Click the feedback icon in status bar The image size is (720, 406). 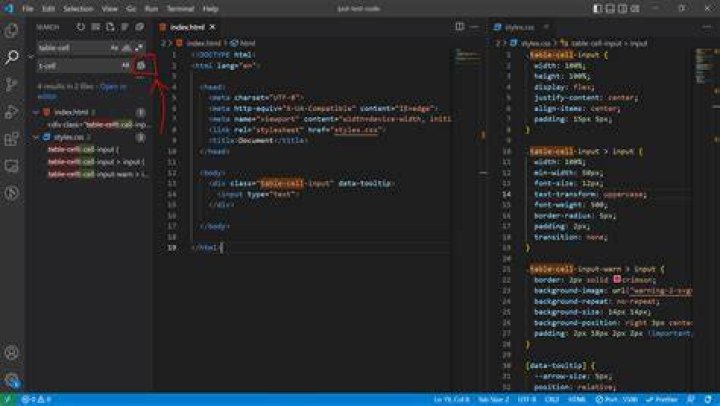click(692, 400)
